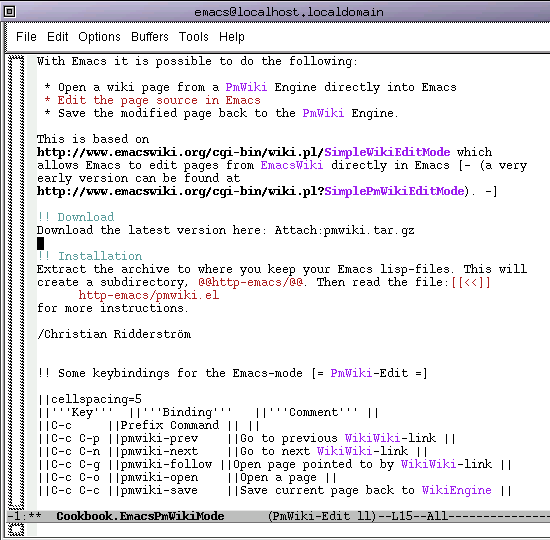
Task: Click '||cellspacing=5' line
Action: click(89, 399)
